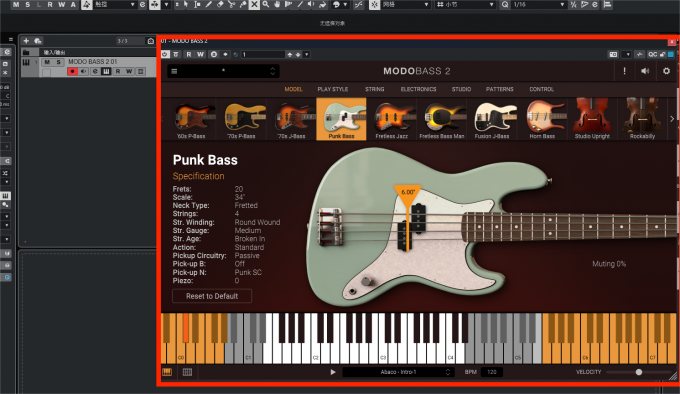Click the plugin snapshot camera icon
Image resolution: width=680 pixels, height=394 pixels.
tap(613, 54)
